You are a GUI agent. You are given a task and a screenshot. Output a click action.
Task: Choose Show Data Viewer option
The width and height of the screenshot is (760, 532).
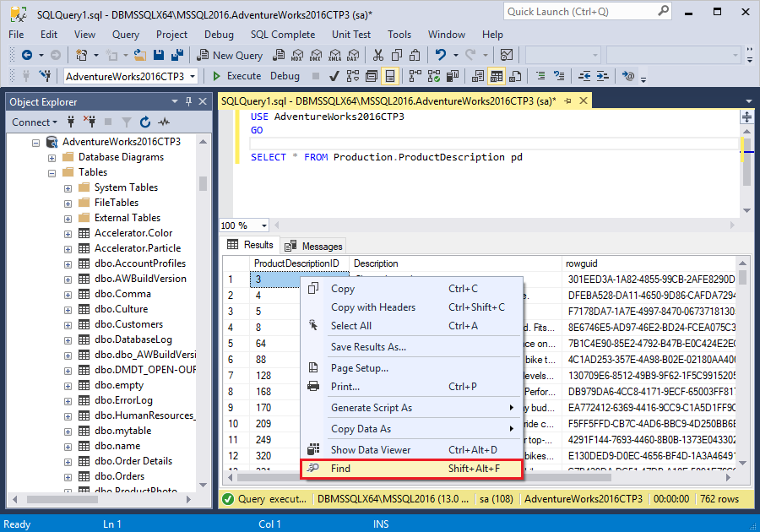point(411,450)
